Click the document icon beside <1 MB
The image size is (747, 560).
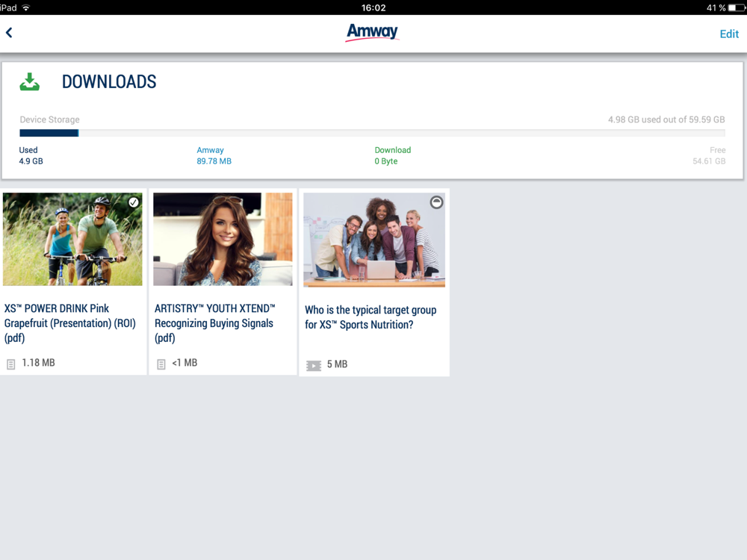(x=161, y=364)
